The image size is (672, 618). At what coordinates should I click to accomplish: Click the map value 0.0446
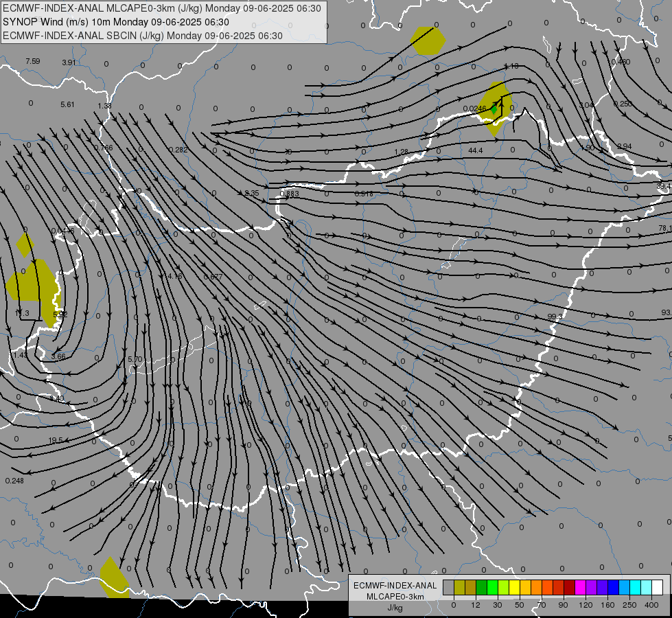point(62,231)
